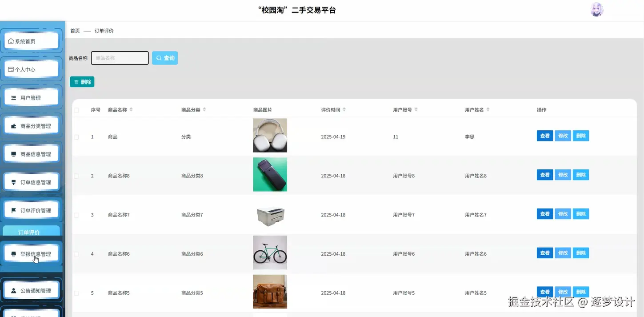644x317 pixels.
Task: Sort by 商品名称 column arrows
Action: (x=131, y=110)
